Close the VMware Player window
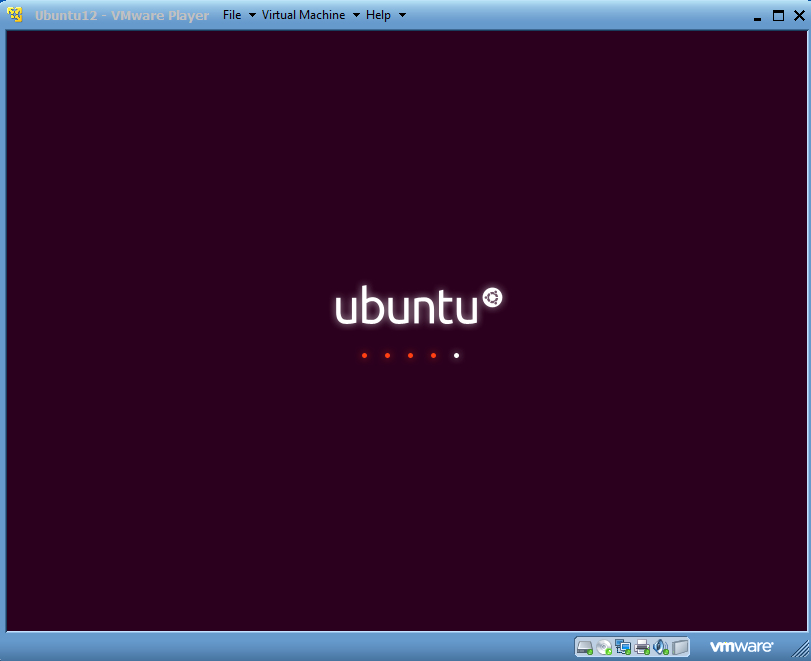Image resolution: width=811 pixels, height=661 pixels. coord(799,16)
